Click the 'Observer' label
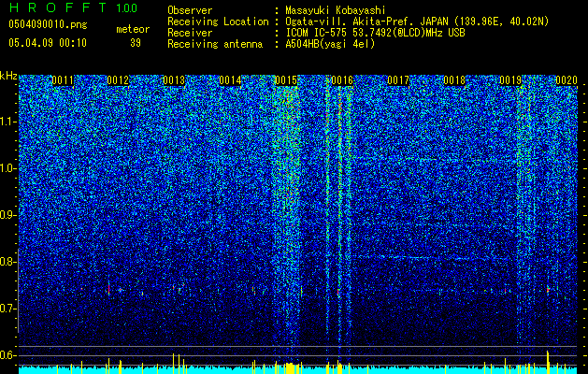Image resolution: width=588 pixels, height=374 pixels. pos(190,10)
